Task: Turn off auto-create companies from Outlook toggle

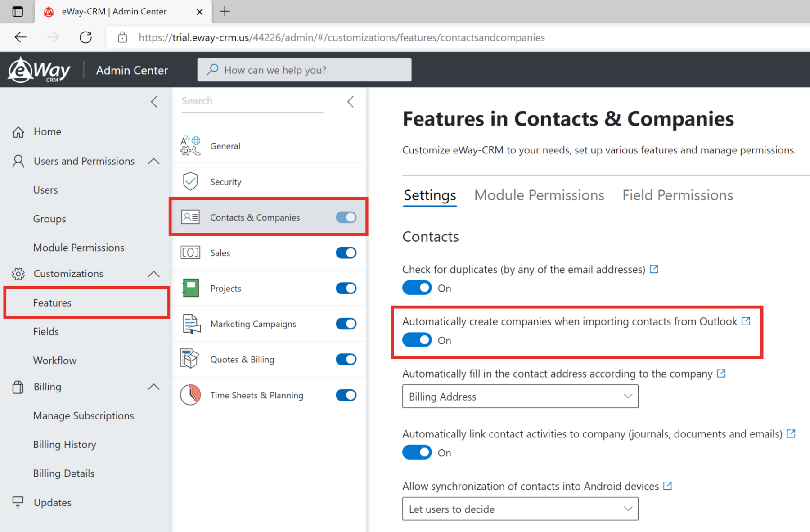Action: coord(417,340)
